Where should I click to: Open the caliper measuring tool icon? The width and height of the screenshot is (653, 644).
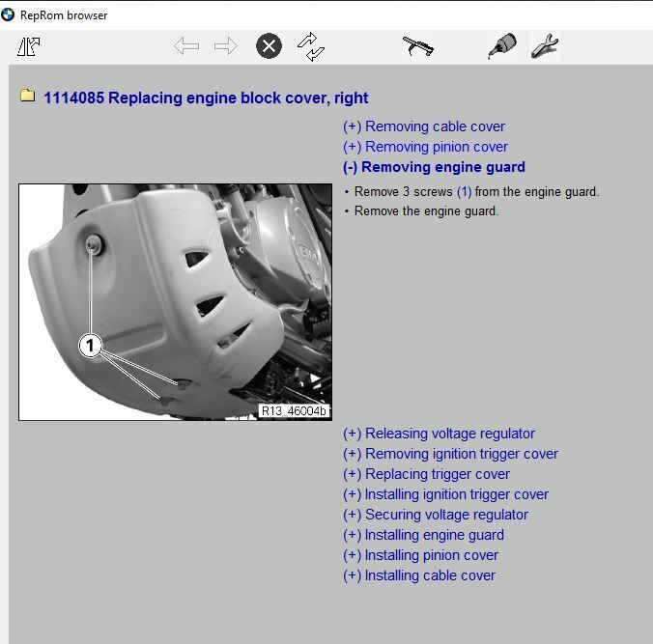(x=417, y=46)
